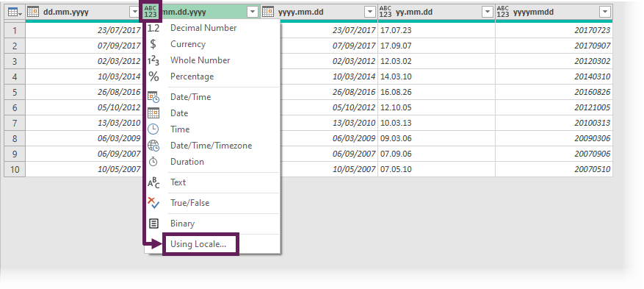Click the data type icon of yy.mm.dd column

pos(386,12)
